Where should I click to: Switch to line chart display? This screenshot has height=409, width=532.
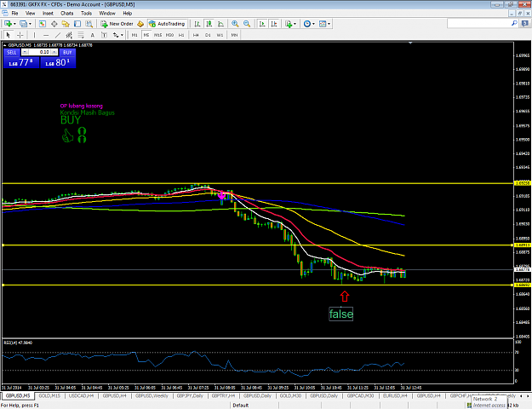click(220, 24)
